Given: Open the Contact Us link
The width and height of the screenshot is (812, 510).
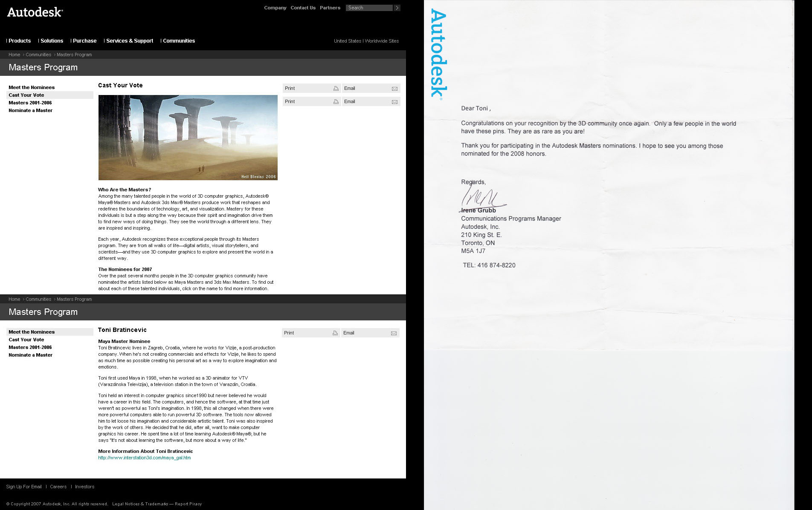Looking at the screenshot, I should [x=303, y=8].
